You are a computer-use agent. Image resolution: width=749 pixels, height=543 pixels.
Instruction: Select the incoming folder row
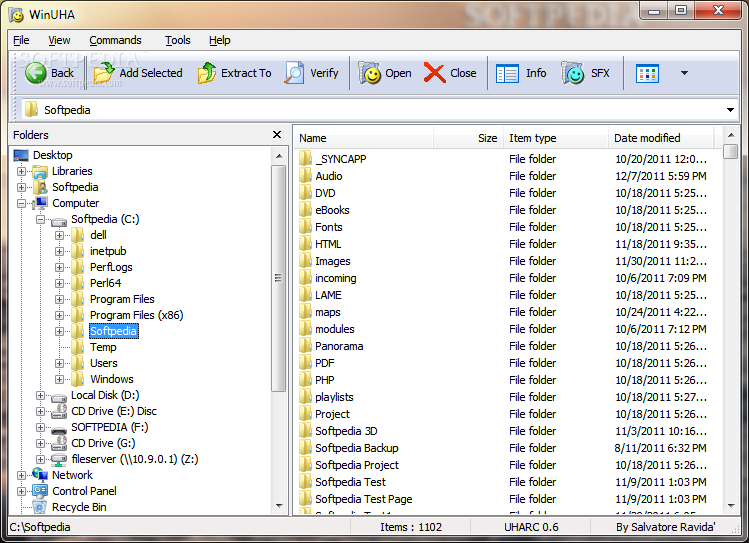coord(506,278)
